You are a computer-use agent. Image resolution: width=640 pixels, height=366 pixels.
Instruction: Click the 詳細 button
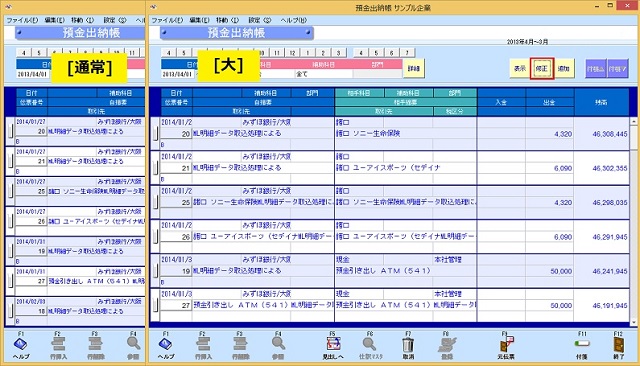413,69
